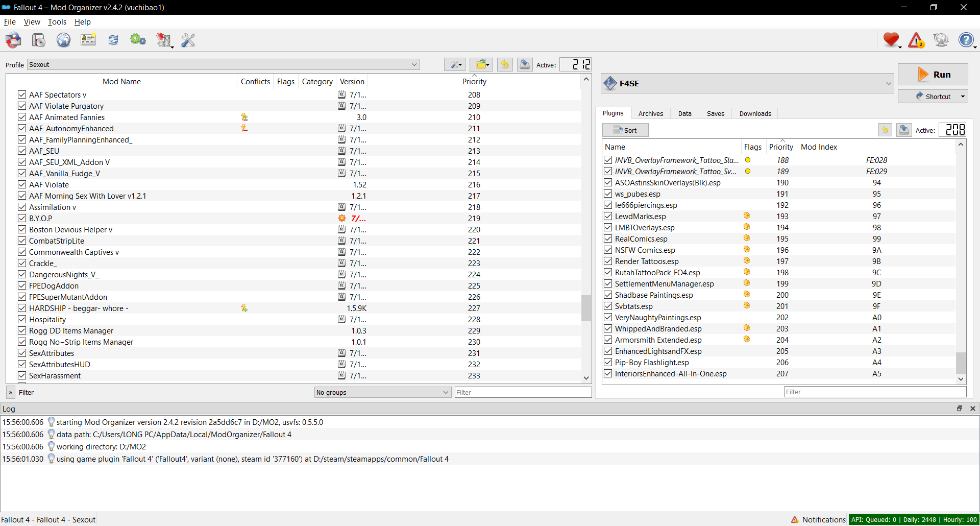Toggle the RealComics.esp plugin checkbox

pos(608,238)
